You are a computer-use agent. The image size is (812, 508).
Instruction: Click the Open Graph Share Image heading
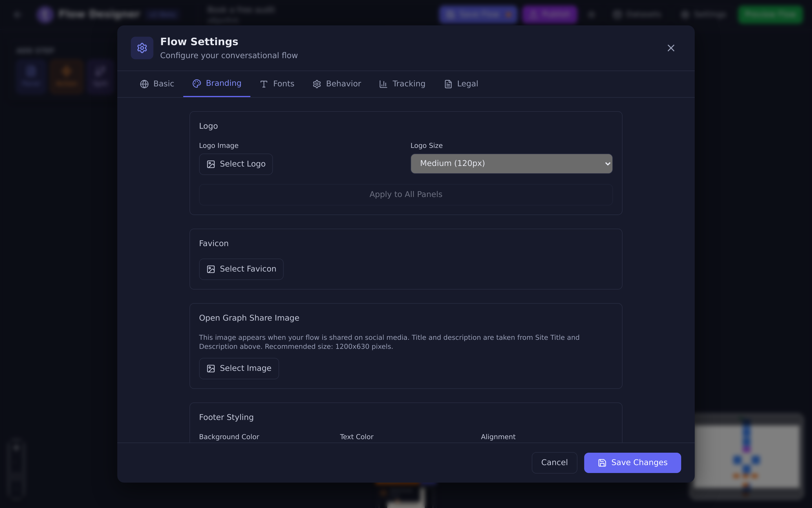pyautogui.click(x=249, y=318)
